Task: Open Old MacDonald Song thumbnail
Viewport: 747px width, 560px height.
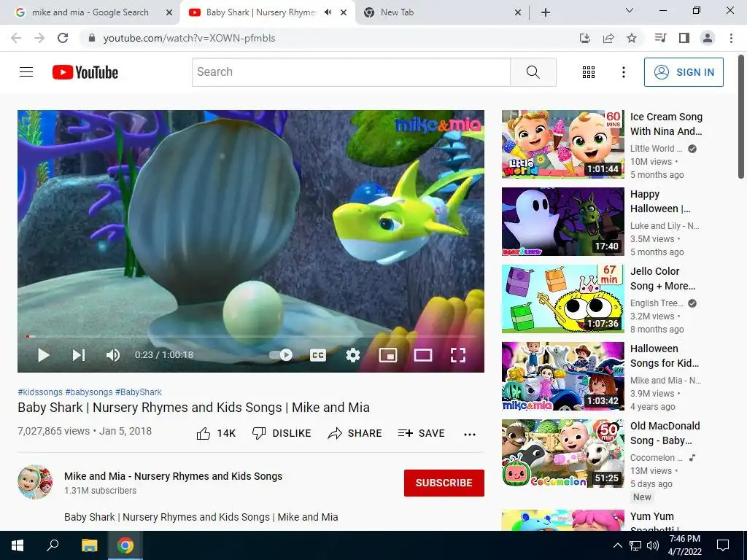Action: 562,454
